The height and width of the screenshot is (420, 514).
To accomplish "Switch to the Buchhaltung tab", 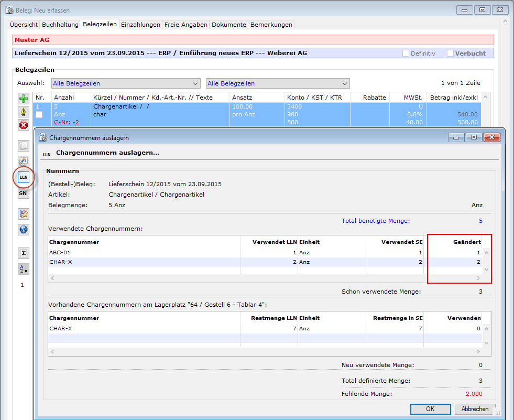I will click(60, 25).
